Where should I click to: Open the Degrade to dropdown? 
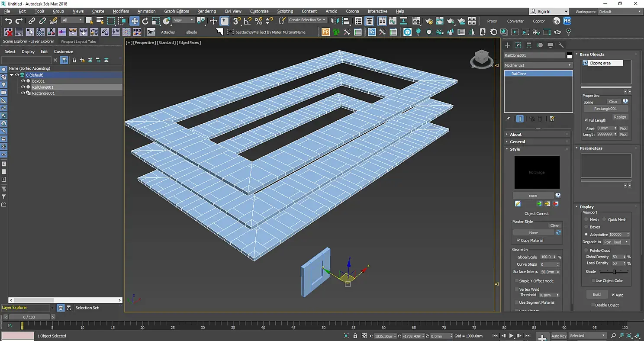click(616, 242)
